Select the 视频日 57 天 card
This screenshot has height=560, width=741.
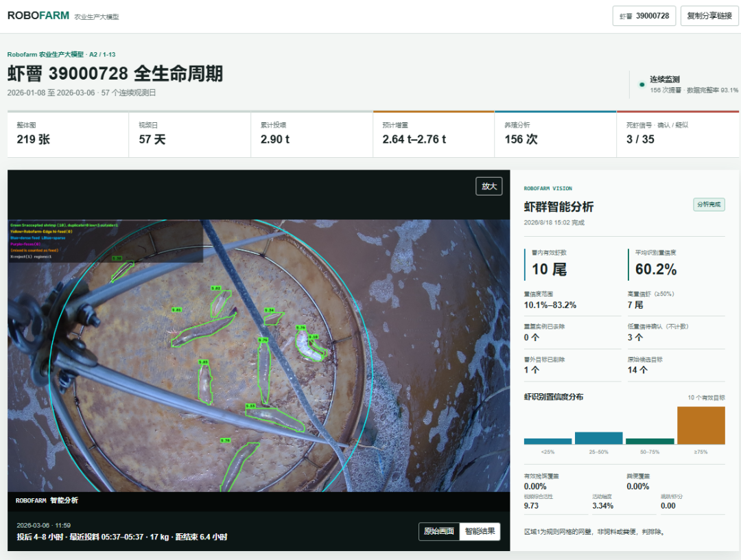190,135
